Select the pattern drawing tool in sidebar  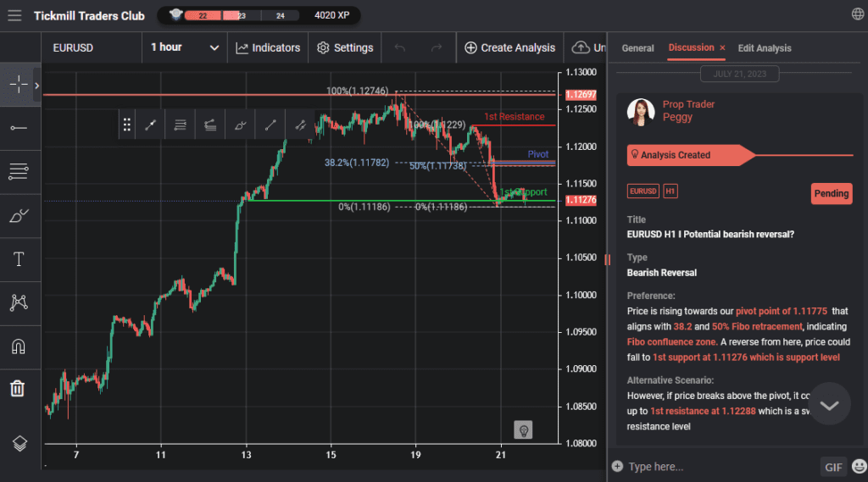coord(19,302)
